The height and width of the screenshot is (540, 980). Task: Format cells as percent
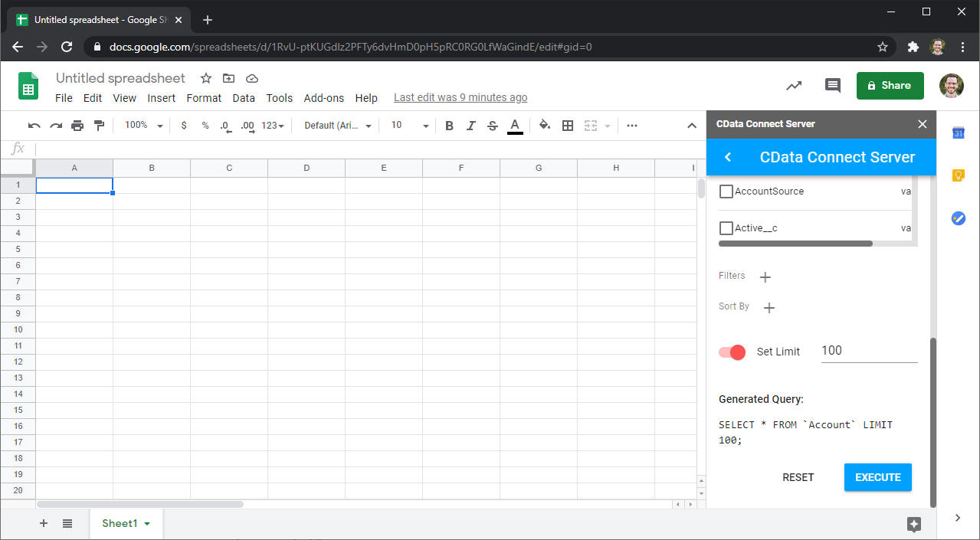point(205,126)
